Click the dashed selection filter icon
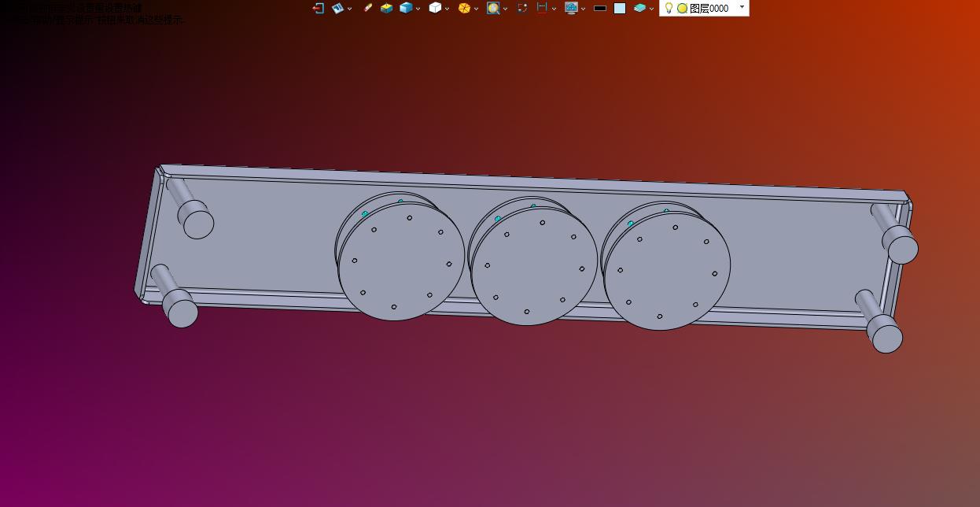The width and height of the screenshot is (980, 507). 522,8
